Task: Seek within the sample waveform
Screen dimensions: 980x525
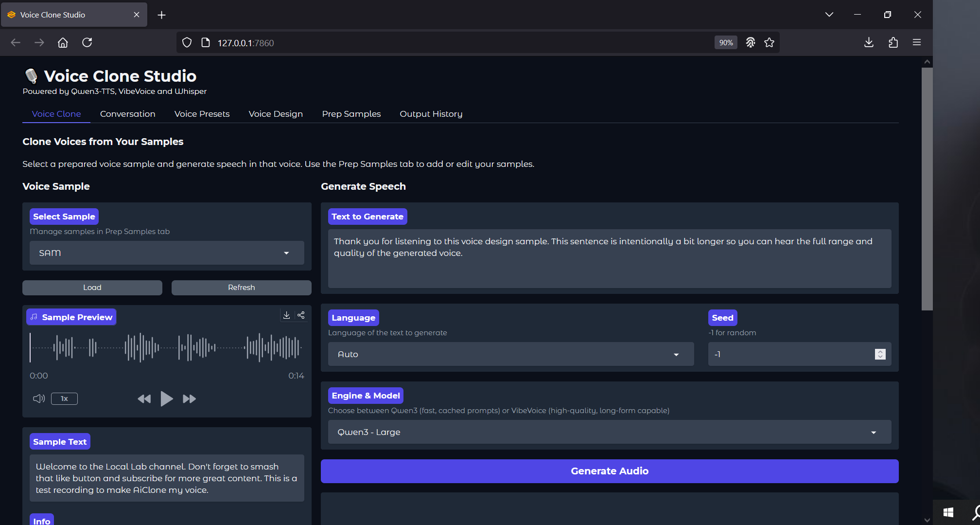Action: [x=166, y=347]
